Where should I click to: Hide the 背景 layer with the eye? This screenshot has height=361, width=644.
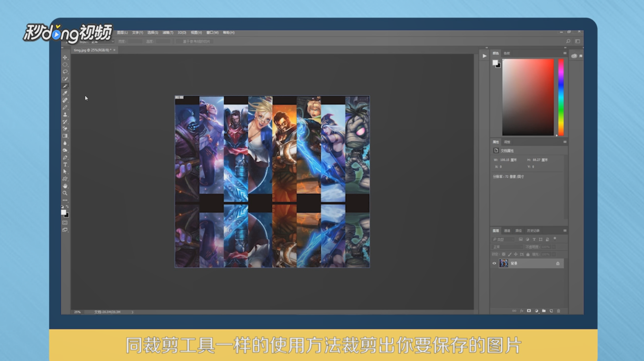(x=494, y=263)
